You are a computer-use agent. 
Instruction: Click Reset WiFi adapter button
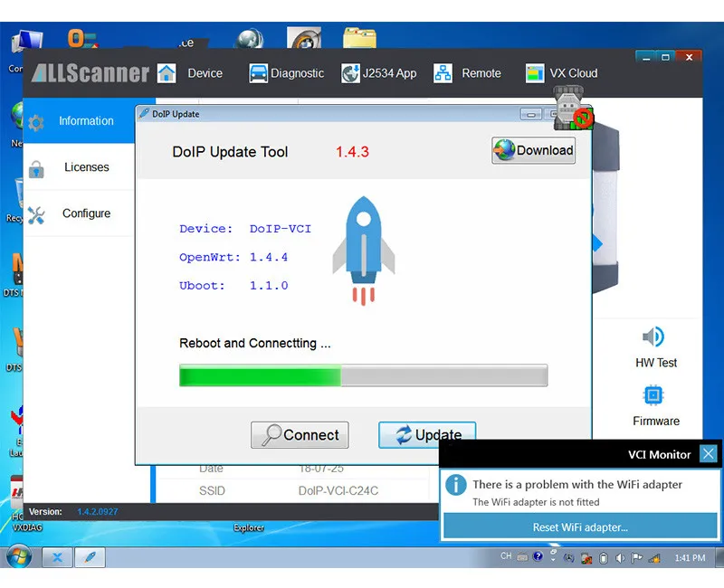pos(580,527)
